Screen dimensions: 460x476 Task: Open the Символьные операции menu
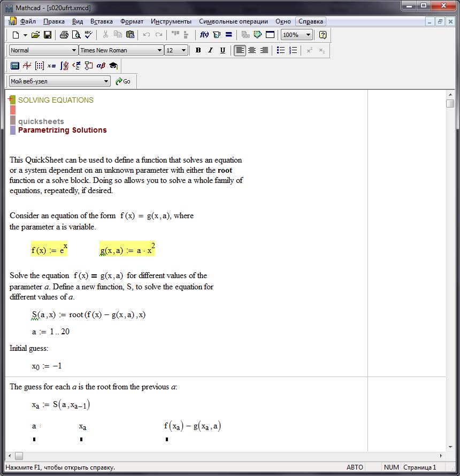click(x=233, y=21)
